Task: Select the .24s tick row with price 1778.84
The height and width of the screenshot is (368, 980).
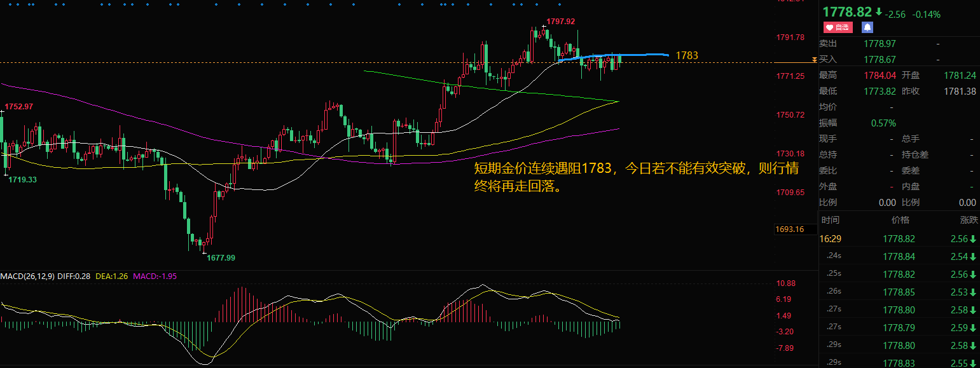Action: [899, 257]
